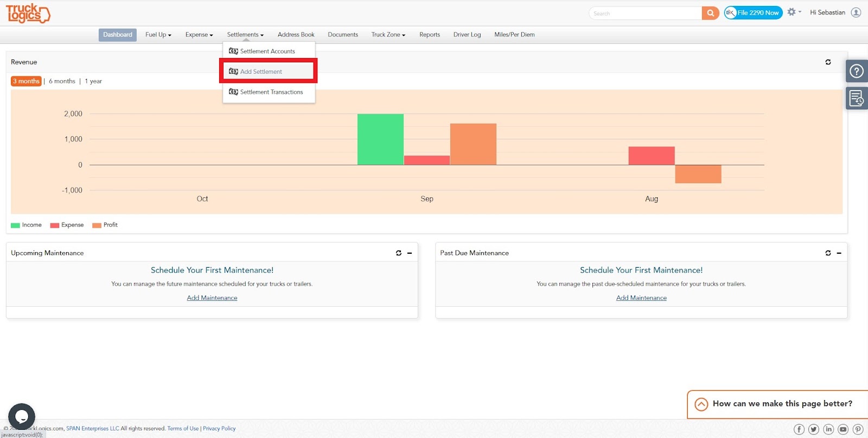The height and width of the screenshot is (438, 868).
Task: Switch revenue range to 1 year
Action: pyautogui.click(x=93, y=81)
